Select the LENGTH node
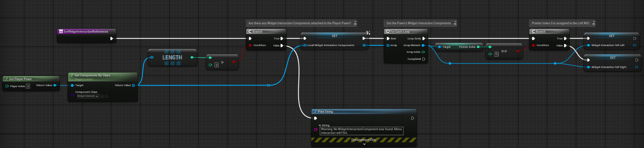The height and width of the screenshot is (148, 644). click(172, 58)
